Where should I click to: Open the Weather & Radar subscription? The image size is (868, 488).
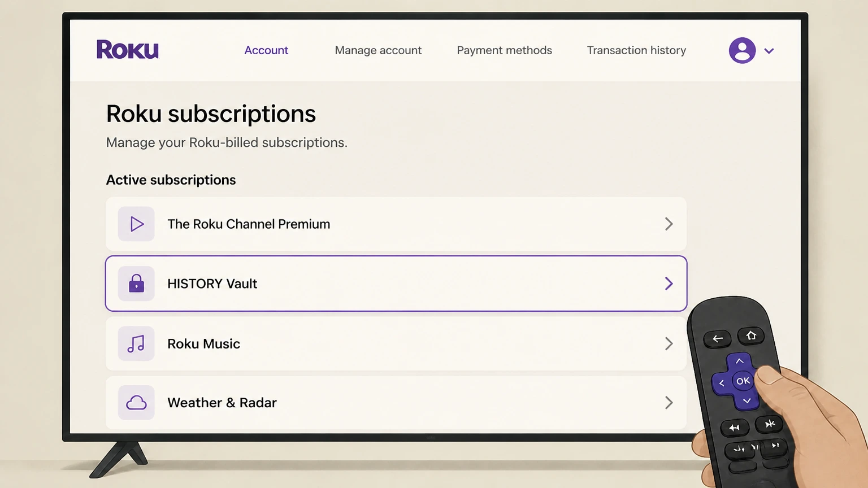pyautogui.click(x=396, y=403)
